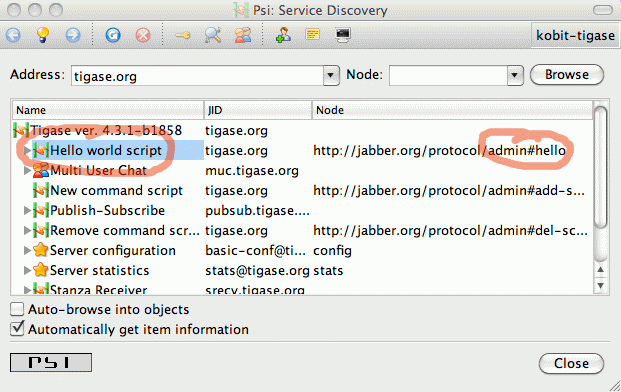
Task: Expand the Hello world script item
Action: [27, 150]
